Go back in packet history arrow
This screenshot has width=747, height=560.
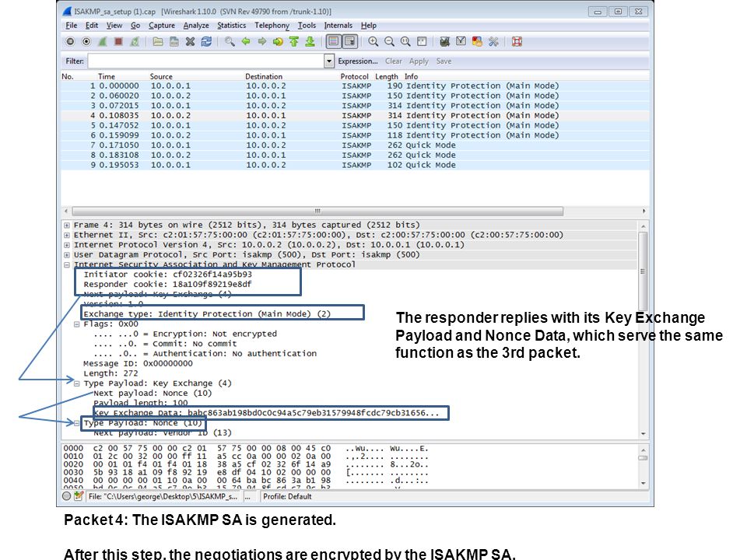(246, 42)
